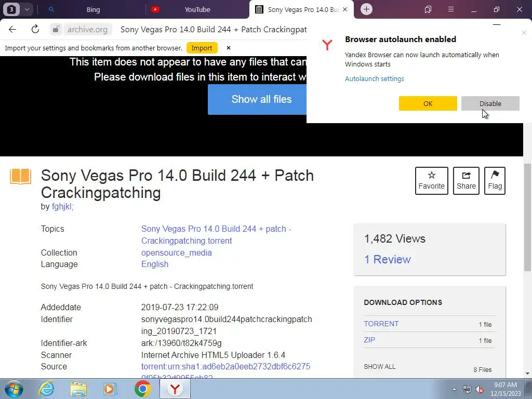Click the muted volume tray icon
The height and width of the screenshot is (399, 532).
[480, 390]
